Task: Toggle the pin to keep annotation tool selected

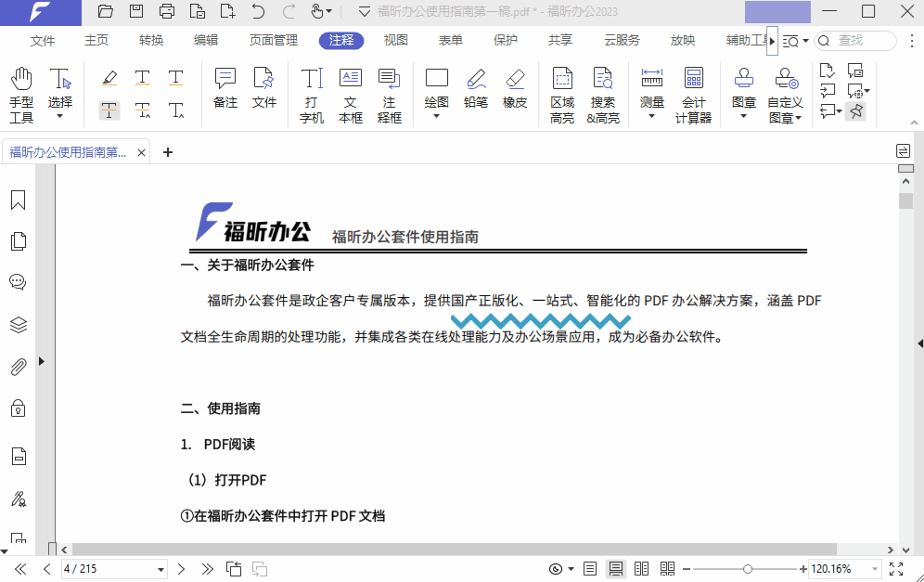Action: coord(856,110)
